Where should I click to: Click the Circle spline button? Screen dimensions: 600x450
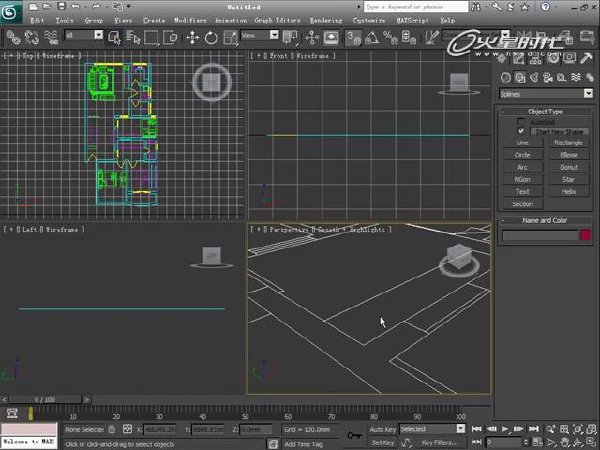click(522, 155)
